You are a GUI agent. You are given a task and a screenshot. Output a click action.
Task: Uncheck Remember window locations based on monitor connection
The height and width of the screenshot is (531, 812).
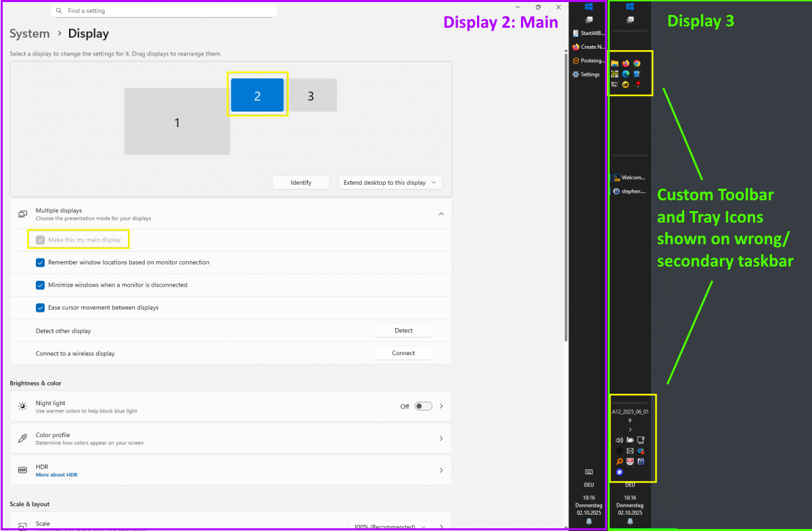40,262
